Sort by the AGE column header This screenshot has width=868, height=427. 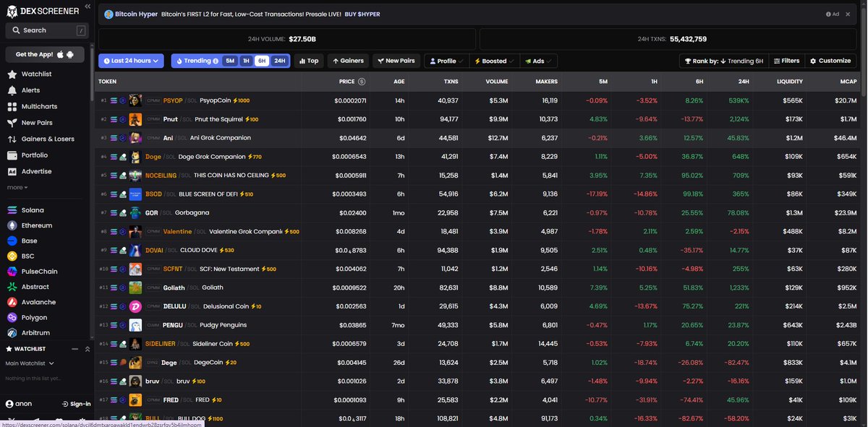coord(399,82)
